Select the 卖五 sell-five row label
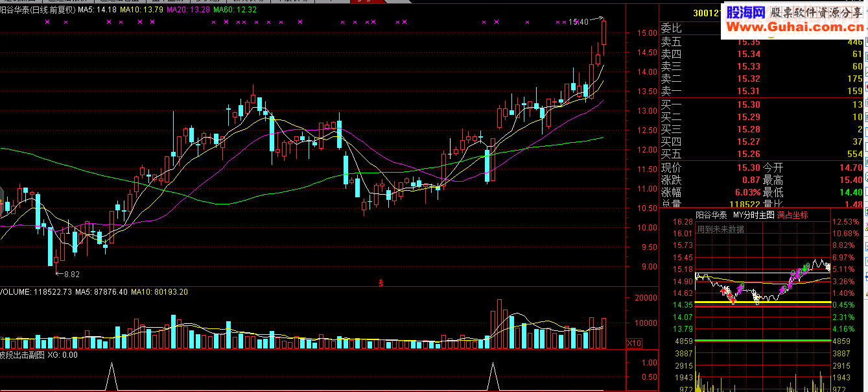The image size is (868, 392). click(672, 42)
